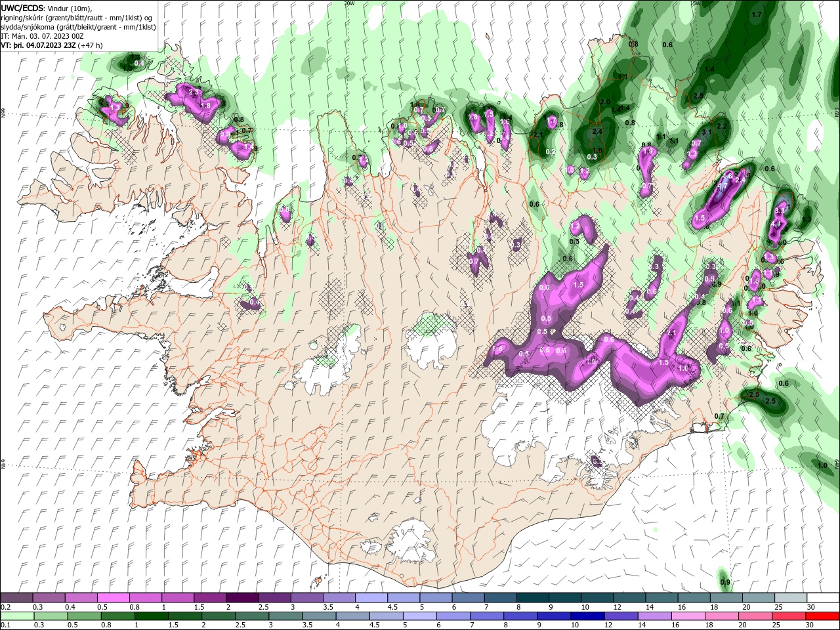The image size is (840, 630).
Task: Click the '20W' longitude label at top
Action: pos(349,3)
